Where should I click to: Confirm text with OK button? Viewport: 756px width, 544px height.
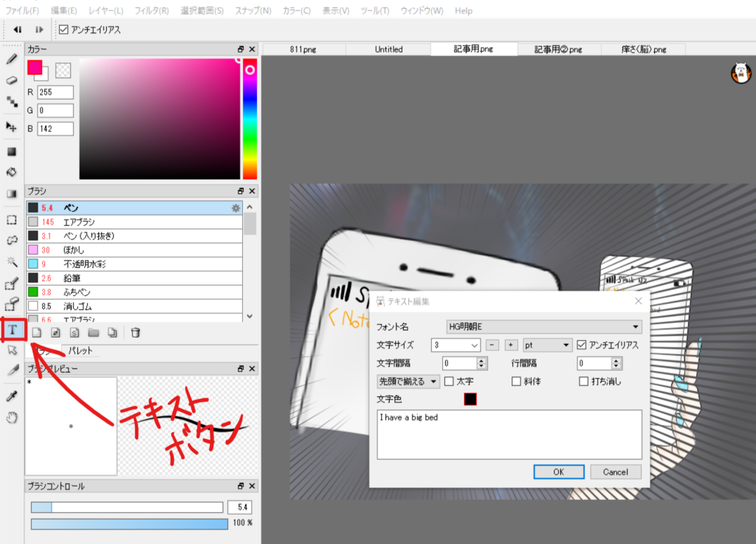tap(558, 472)
